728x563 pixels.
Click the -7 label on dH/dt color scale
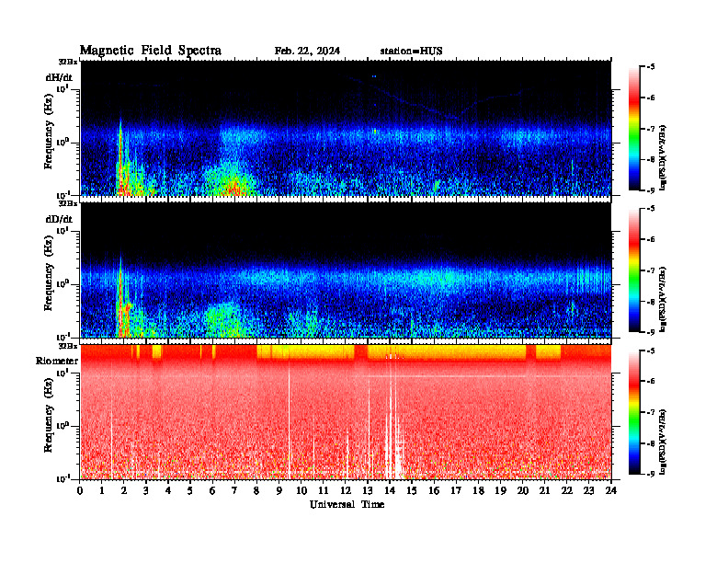(x=651, y=129)
